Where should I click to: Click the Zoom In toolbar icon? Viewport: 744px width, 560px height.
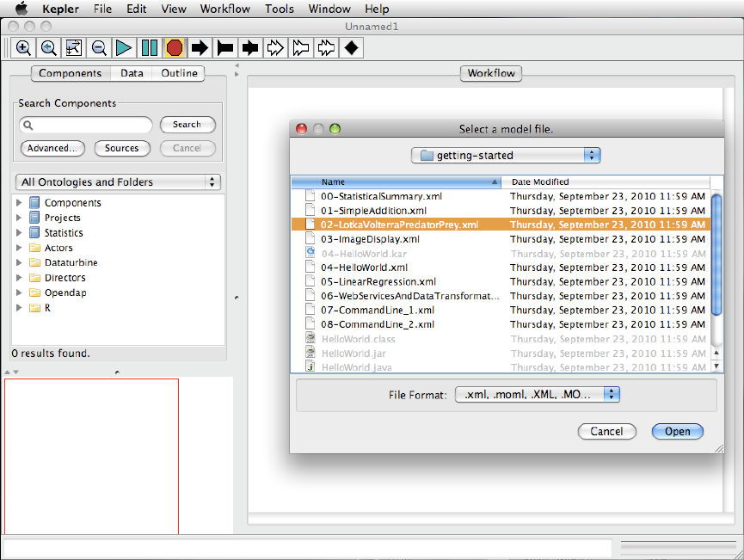pos(23,48)
